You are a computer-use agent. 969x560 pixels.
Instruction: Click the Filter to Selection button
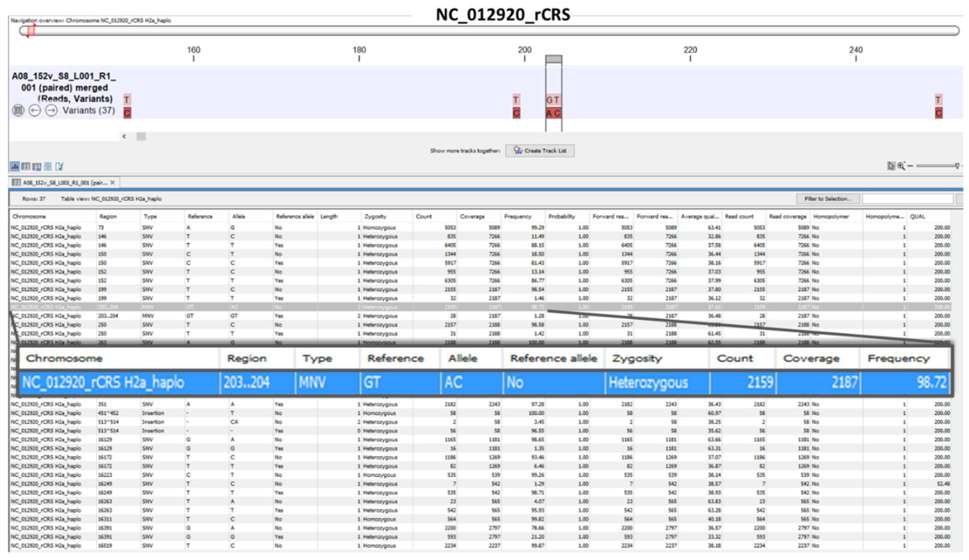pyautogui.click(x=829, y=199)
